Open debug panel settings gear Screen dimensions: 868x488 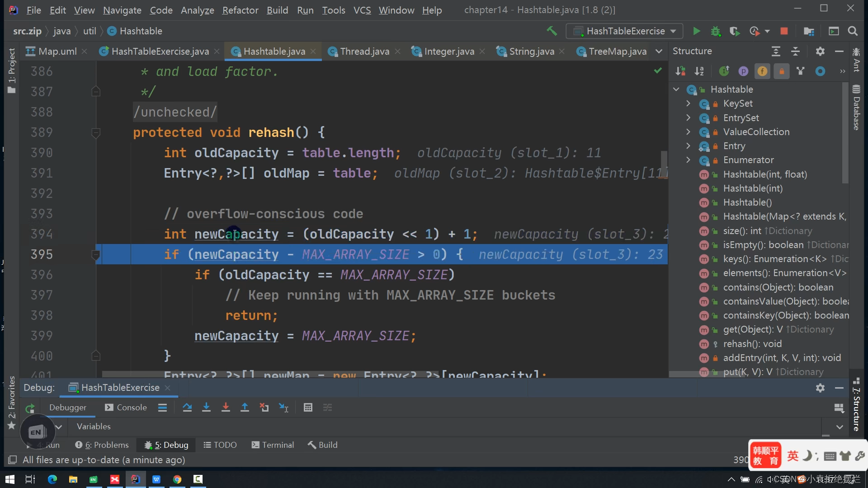pyautogui.click(x=820, y=388)
